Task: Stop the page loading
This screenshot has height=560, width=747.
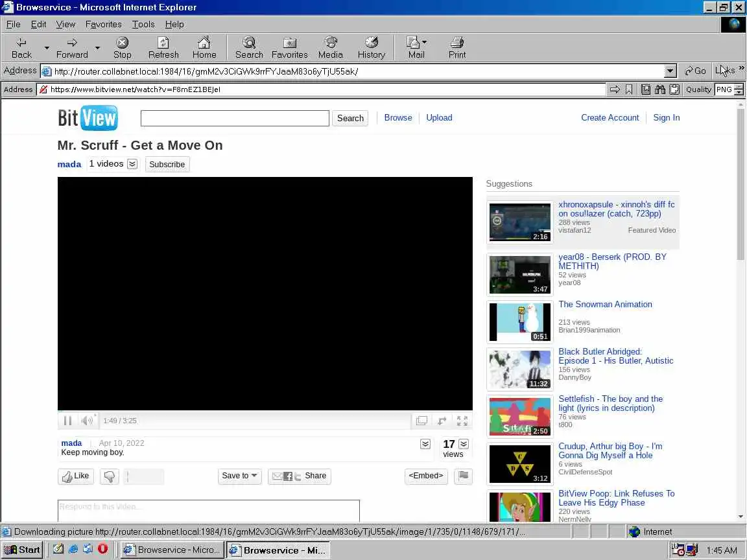Action: 123,48
